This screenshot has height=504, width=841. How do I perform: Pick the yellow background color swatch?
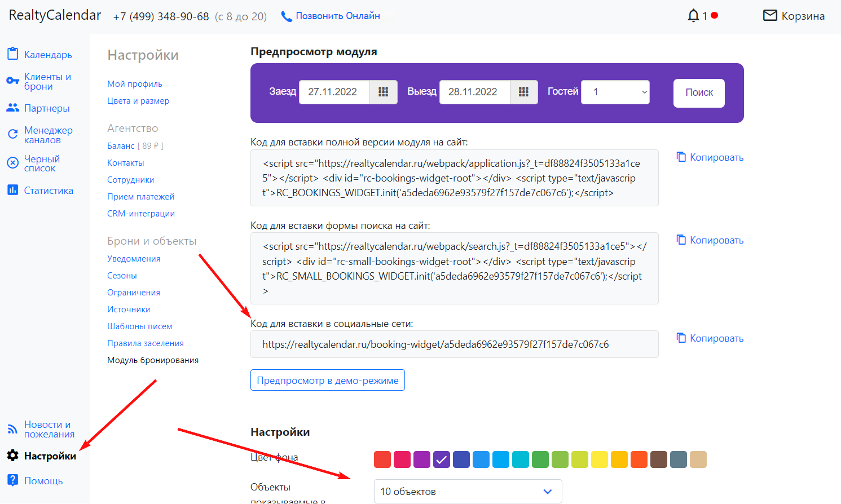[x=600, y=459]
